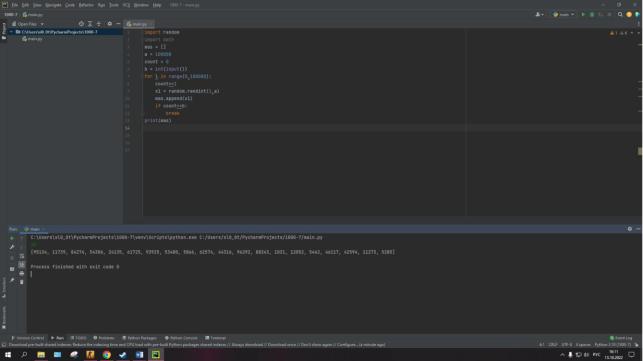
Task: Open the Event Log
Action: click(621, 338)
